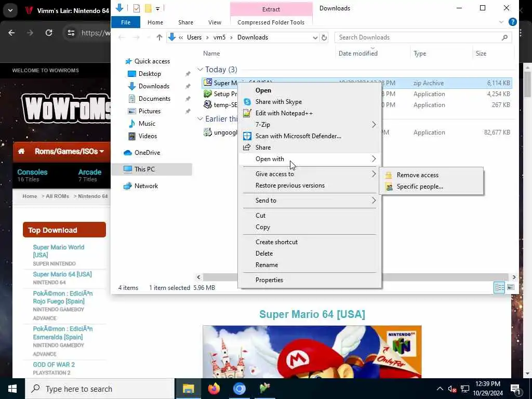Expand the 7-Zip submenu
Screen dimensions: 532x399
[x=374, y=125]
